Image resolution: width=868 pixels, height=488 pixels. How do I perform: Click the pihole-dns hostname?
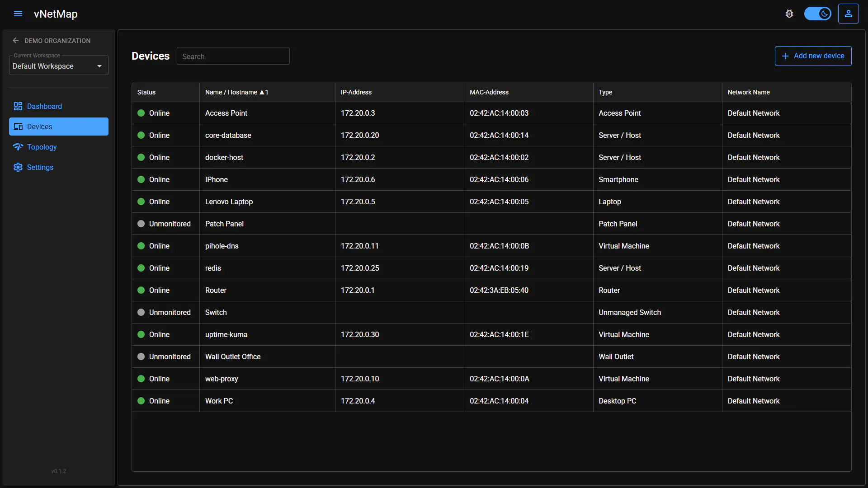tap(222, 246)
